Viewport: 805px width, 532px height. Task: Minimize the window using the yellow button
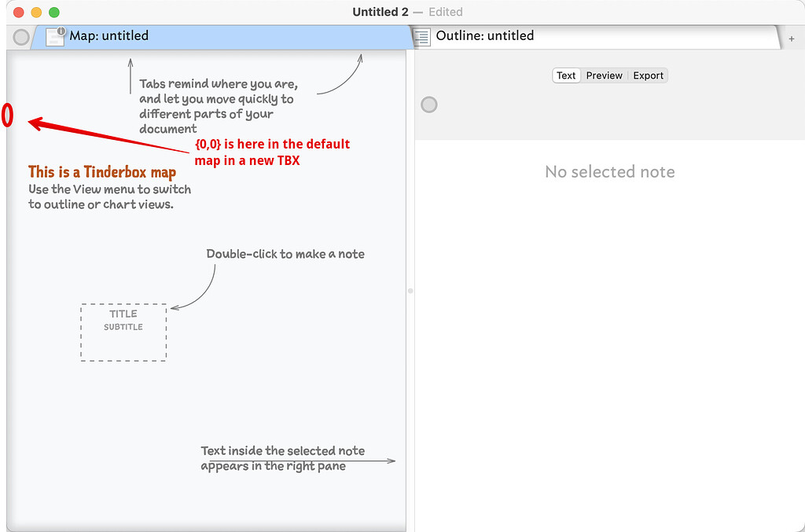tap(36, 13)
